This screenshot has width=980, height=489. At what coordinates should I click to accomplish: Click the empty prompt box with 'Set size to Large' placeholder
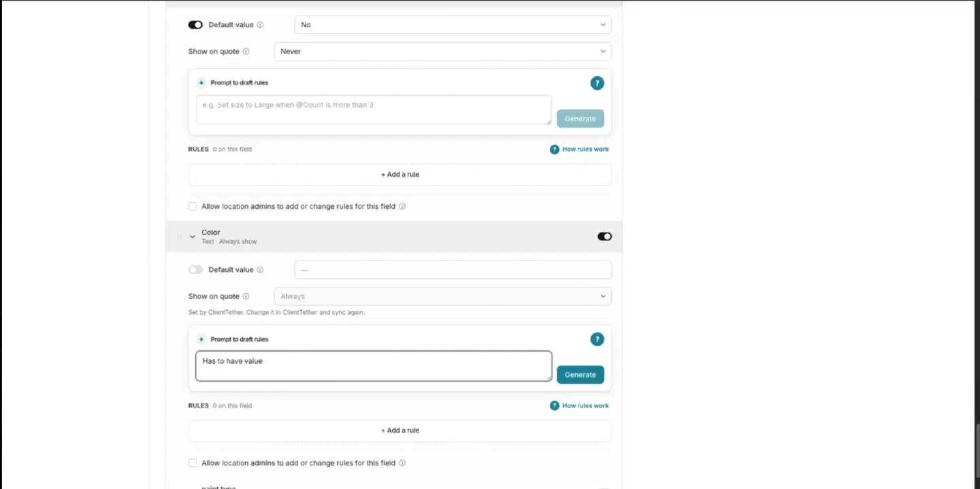(x=374, y=110)
